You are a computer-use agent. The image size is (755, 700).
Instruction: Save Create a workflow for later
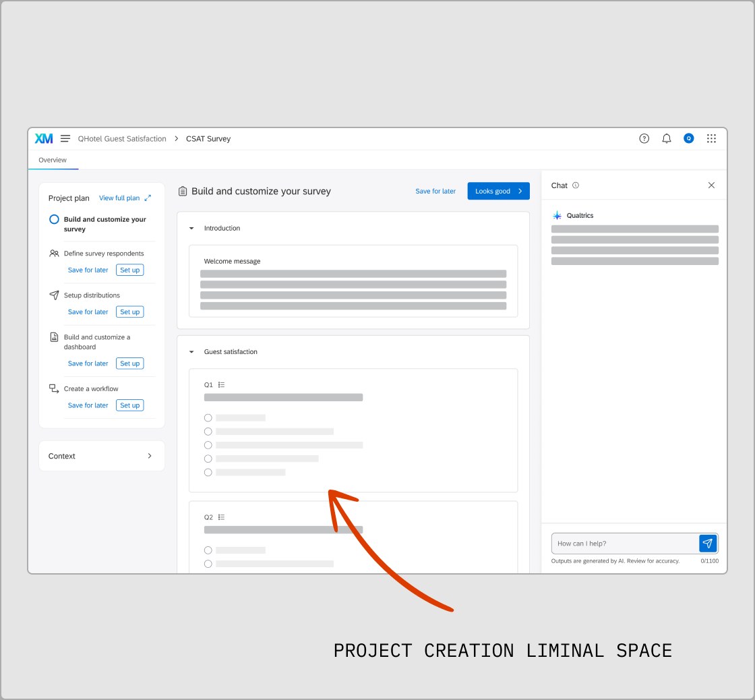coord(88,406)
